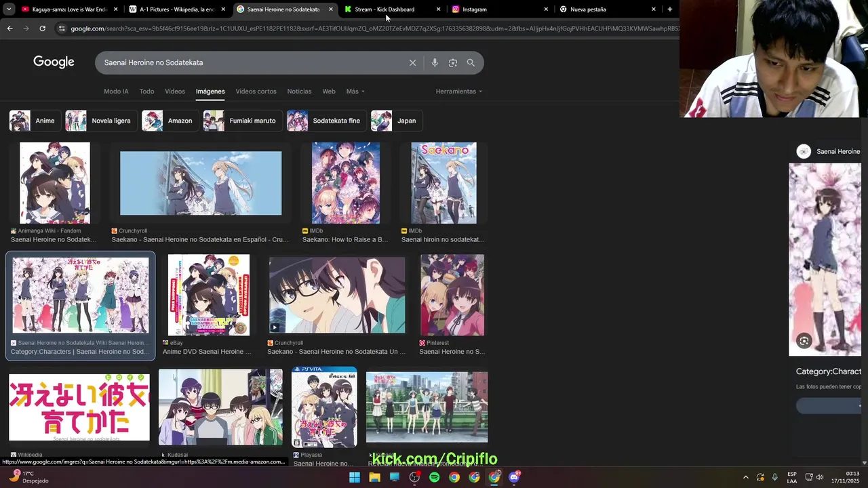
Task: Filter images by the Amazon chip
Action: click(x=169, y=121)
